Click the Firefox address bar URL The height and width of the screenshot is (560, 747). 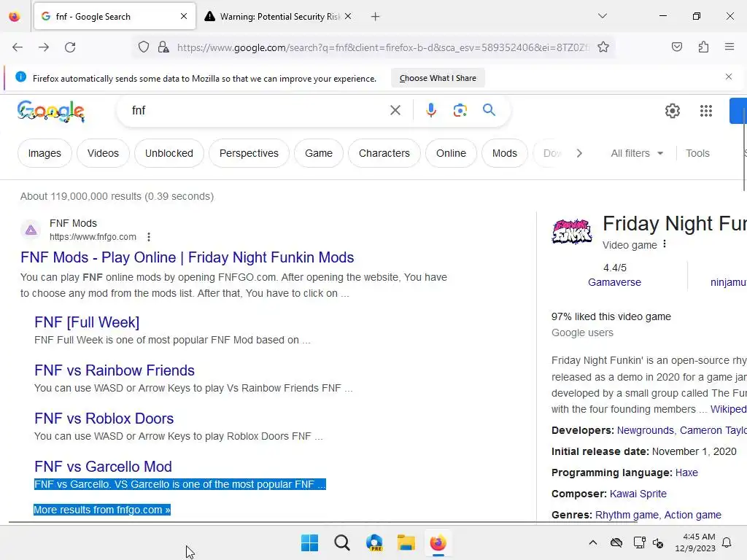(x=383, y=47)
